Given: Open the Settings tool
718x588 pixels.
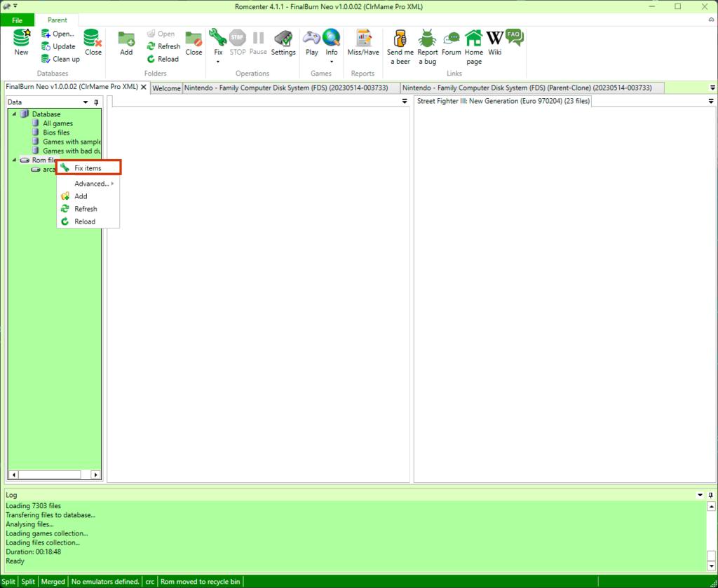Looking at the screenshot, I should coord(283,42).
